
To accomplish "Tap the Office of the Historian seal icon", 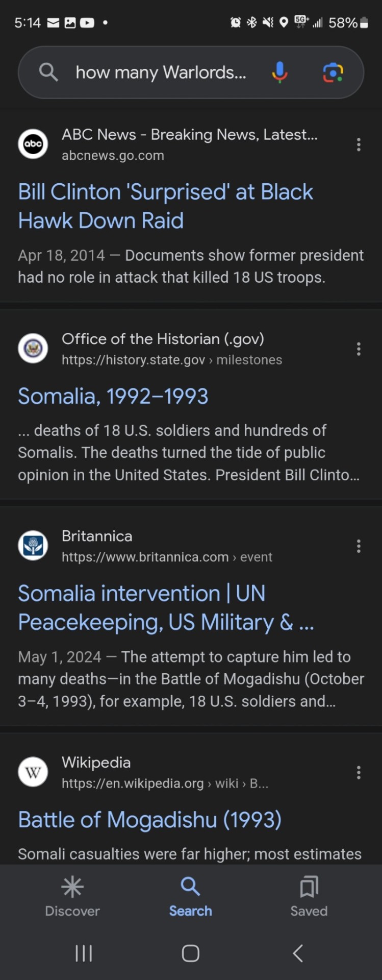I will 33,349.
